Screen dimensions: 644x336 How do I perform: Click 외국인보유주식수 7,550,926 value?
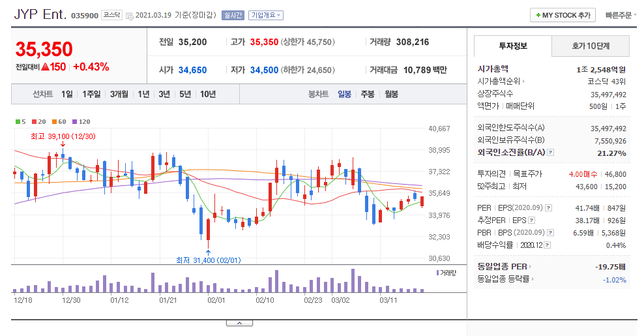click(610, 141)
